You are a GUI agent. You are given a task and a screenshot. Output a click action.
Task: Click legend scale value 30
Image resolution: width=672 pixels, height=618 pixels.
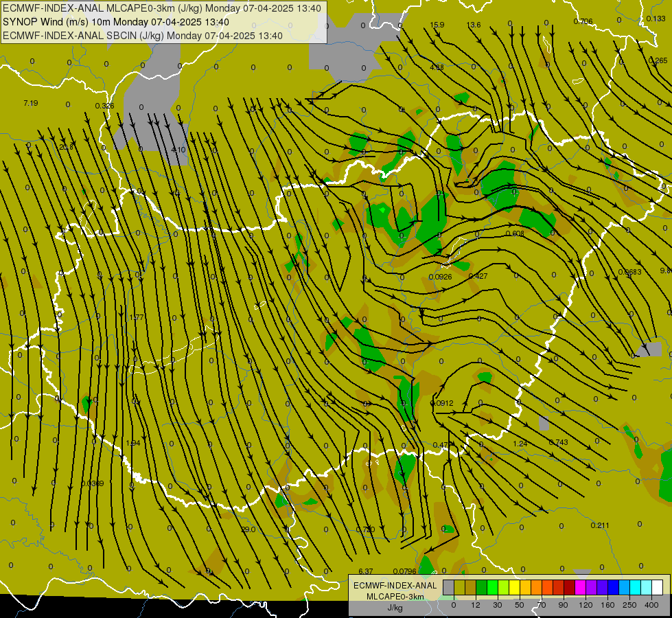click(498, 605)
